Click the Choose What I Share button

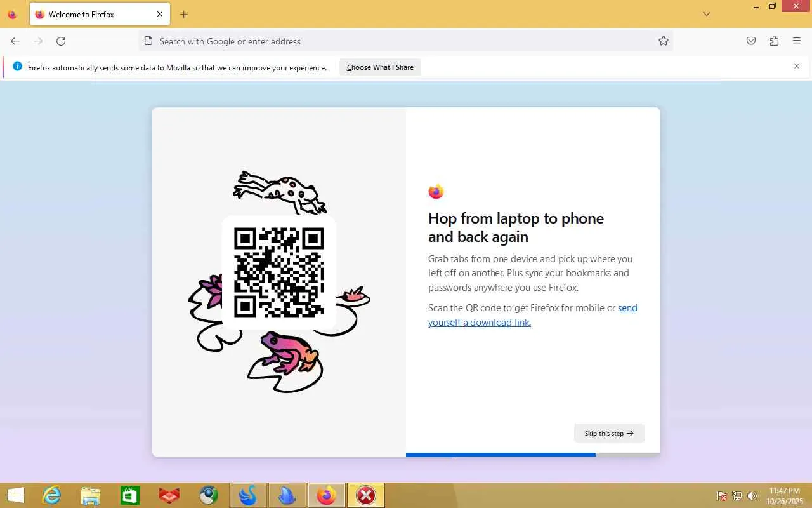pos(380,67)
